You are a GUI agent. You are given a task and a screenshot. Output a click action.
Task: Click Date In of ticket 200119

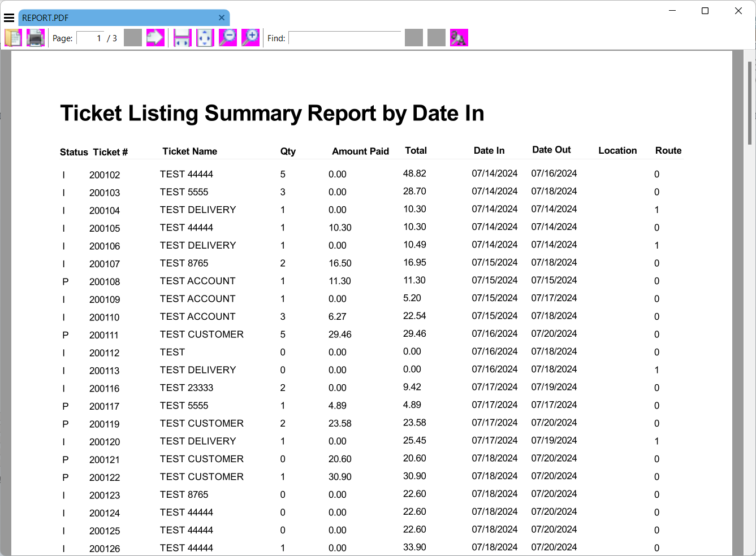(x=495, y=423)
